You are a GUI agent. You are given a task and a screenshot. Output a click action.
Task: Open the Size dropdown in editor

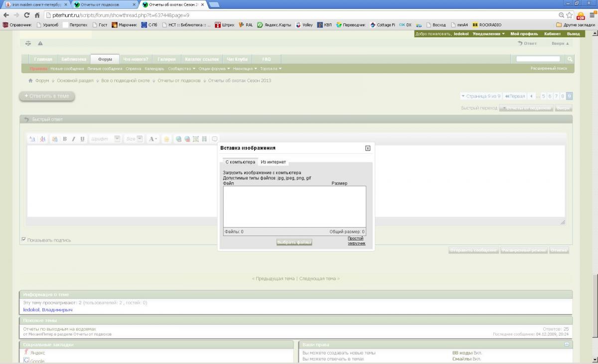click(140, 139)
